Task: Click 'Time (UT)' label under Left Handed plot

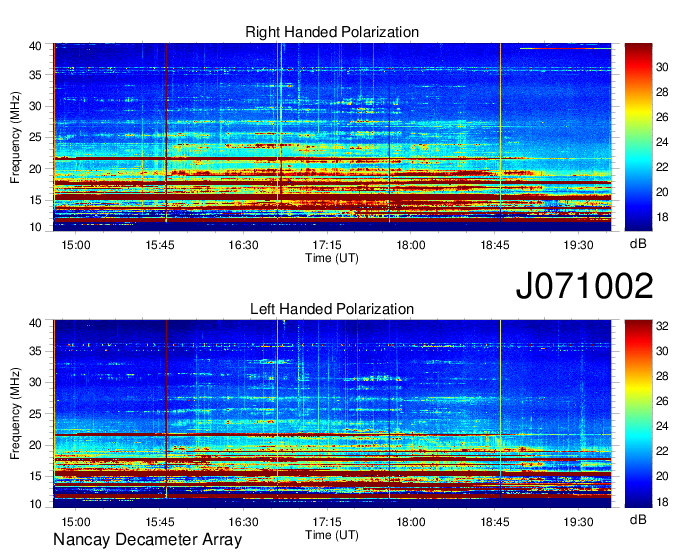Action: click(x=332, y=535)
